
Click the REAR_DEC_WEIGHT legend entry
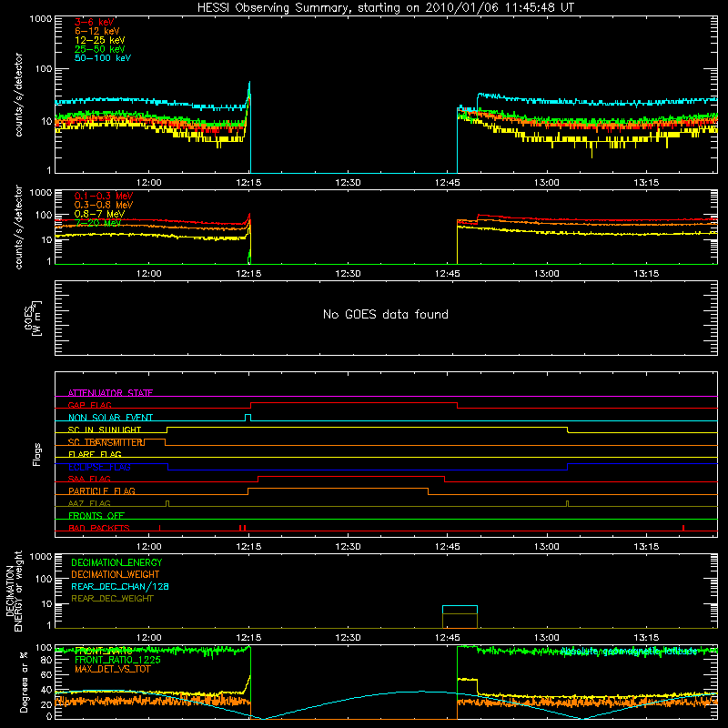(x=112, y=599)
